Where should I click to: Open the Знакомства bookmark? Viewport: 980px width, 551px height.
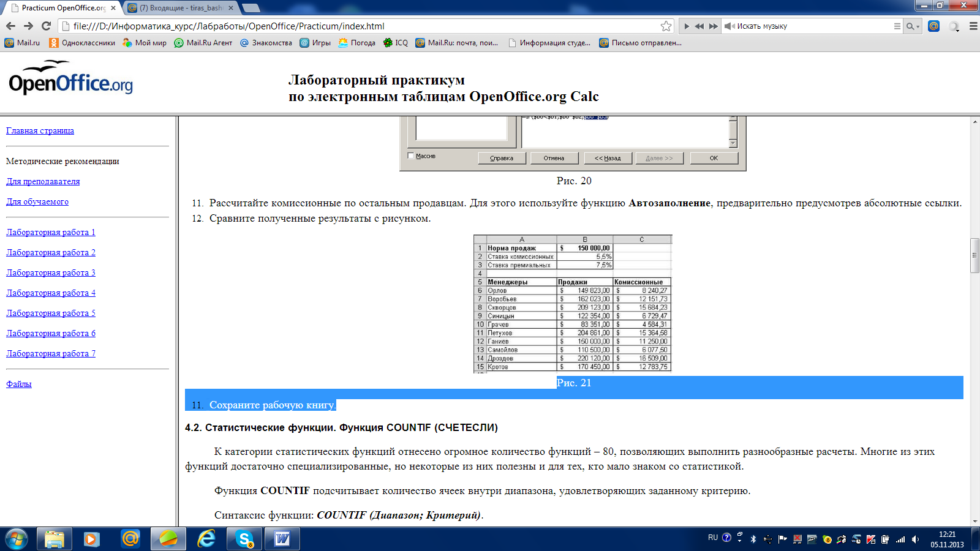tap(266, 43)
